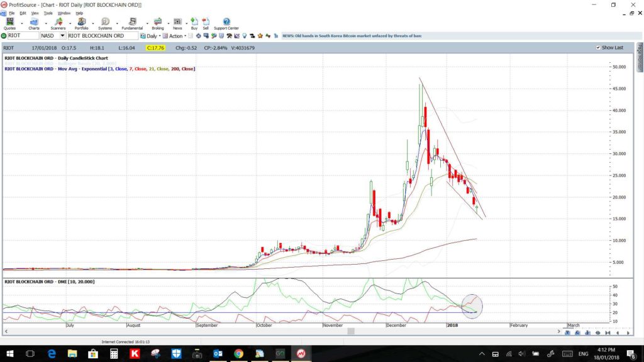The height and width of the screenshot is (362, 644).
Task: Click the scroll-left triangle icon at chart bottom right
Action: coord(618,333)
